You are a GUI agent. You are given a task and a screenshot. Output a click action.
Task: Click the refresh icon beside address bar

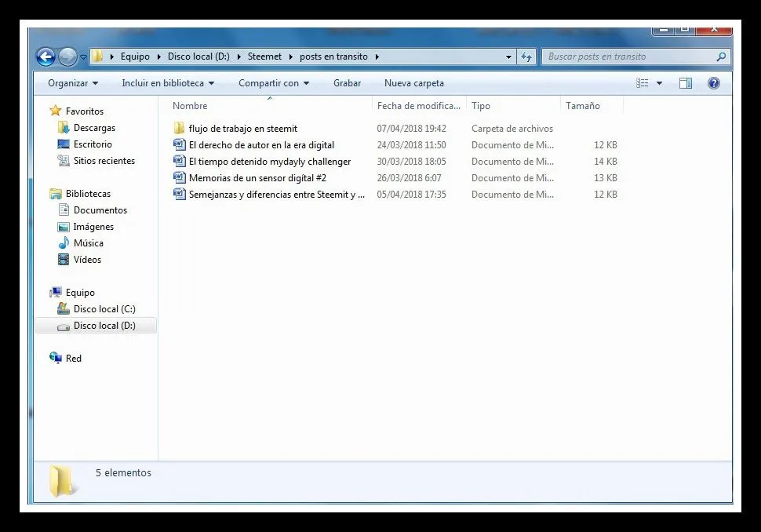526,56
